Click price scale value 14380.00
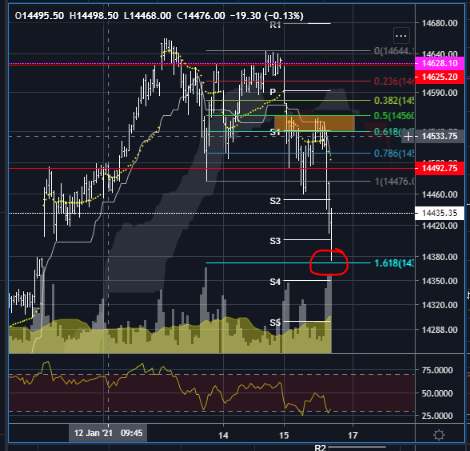The height and width of the screenshot is (451, 470). [x=440, y=257]
